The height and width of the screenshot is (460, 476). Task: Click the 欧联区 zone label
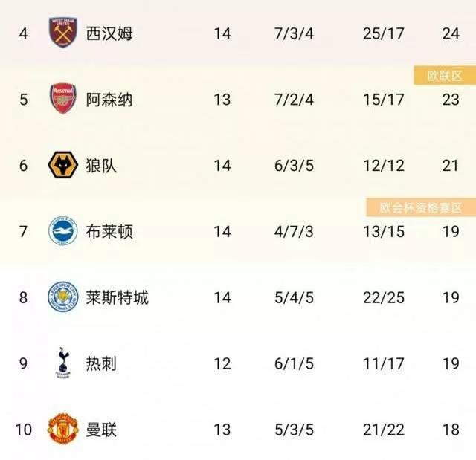(445, 76)
